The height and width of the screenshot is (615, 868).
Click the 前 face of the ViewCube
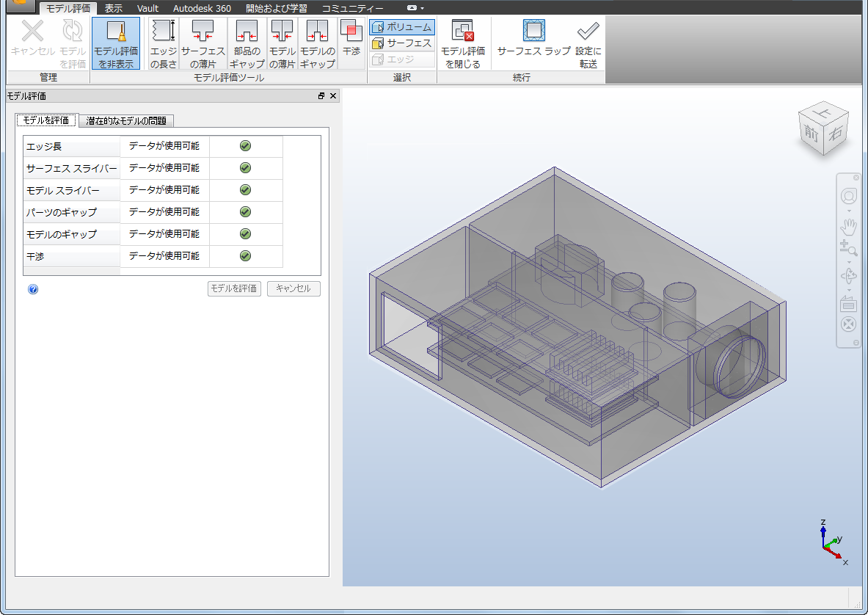(x=812, y=132)
